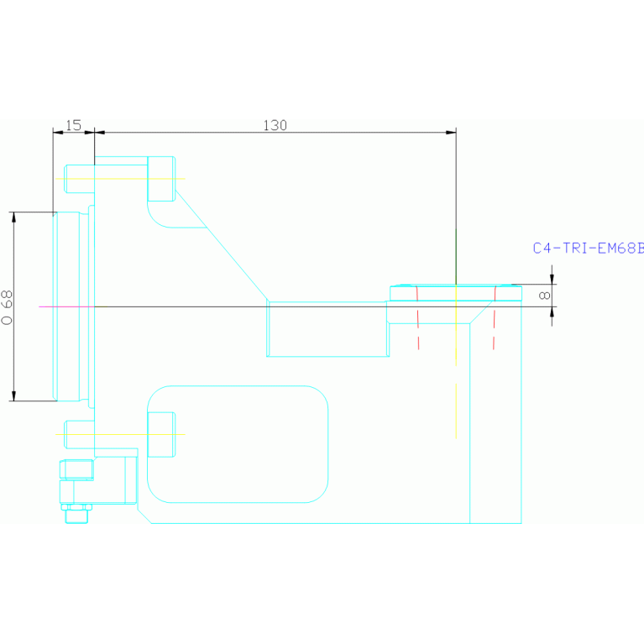This screenshot has width=644, height=644.
Task: Click the lower yellow horizontal centerline
Action: [x=118, y=434]
